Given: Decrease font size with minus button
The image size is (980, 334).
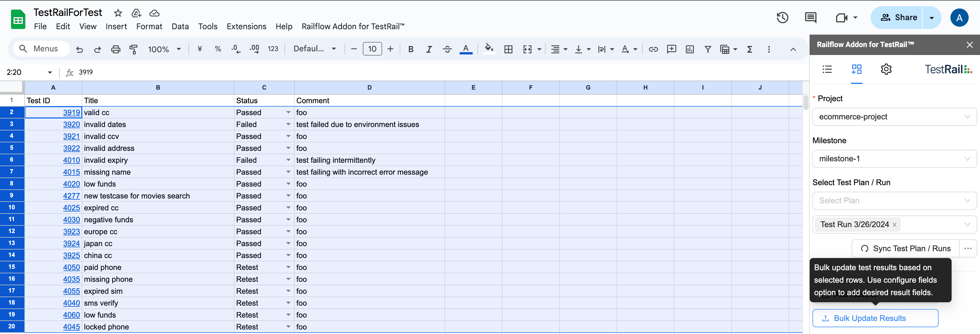Looking at the screenshot, I should tap(354, 49).
